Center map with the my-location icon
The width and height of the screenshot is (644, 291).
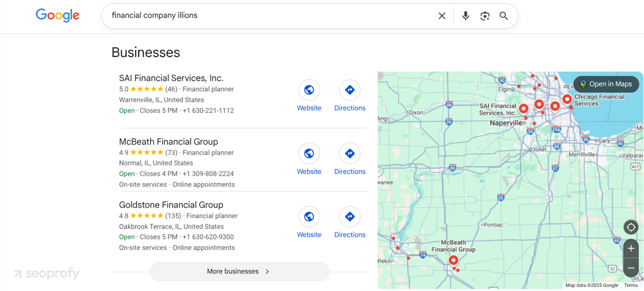pos(631,227)
